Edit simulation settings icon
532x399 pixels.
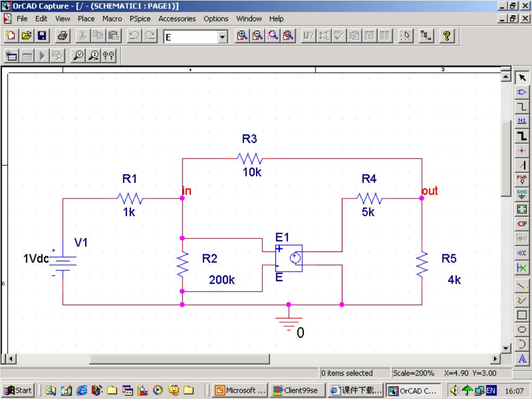(27, 56)
